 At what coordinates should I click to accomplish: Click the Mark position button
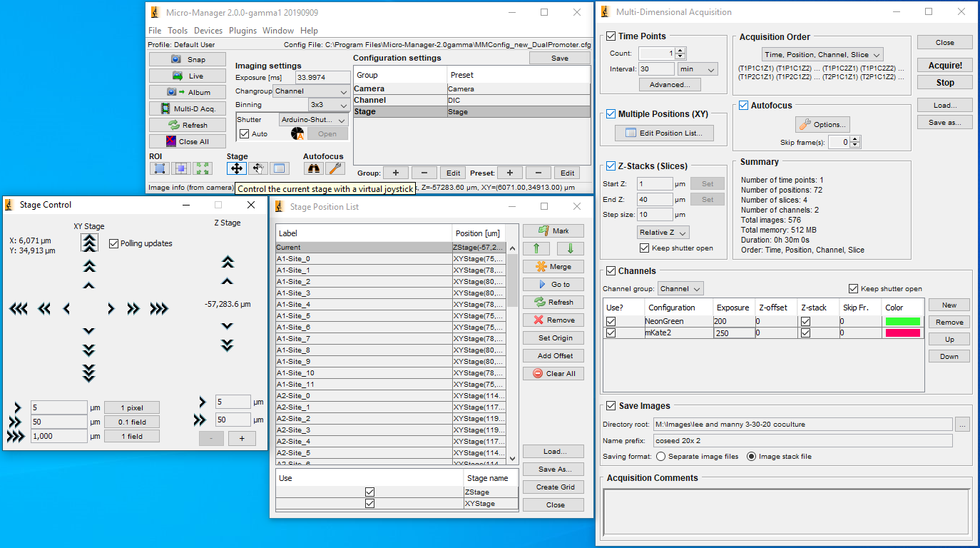(x=553, y=230)
